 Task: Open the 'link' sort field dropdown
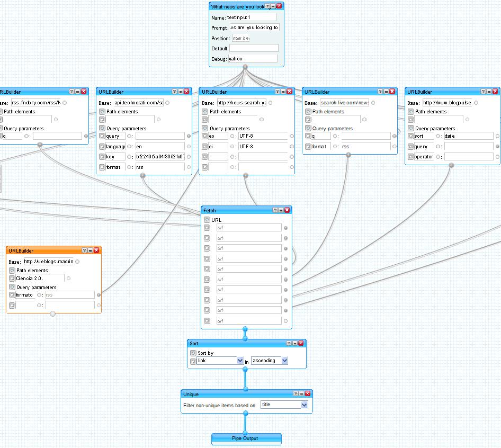[240, 361]
